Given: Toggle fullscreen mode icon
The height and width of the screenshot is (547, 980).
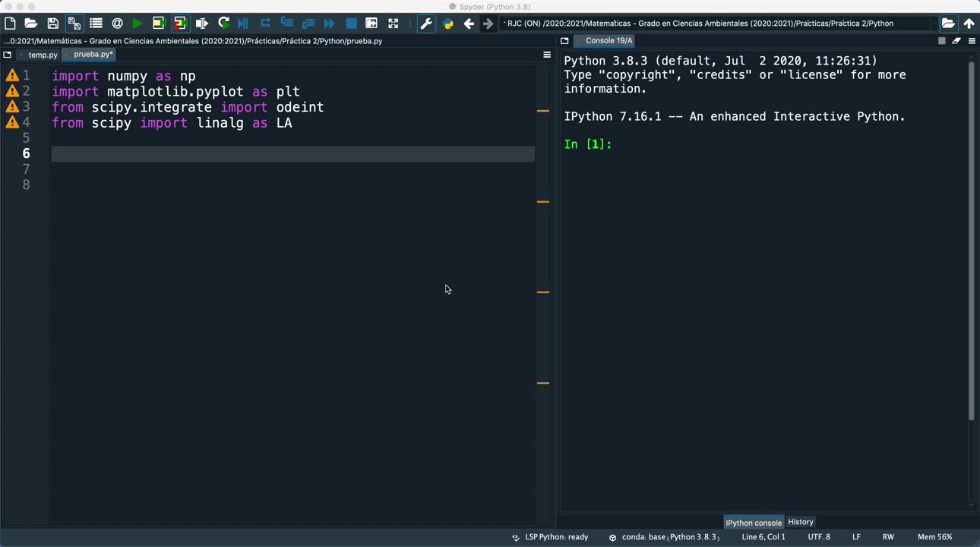Looking at the screenshot, I should 393,24.
